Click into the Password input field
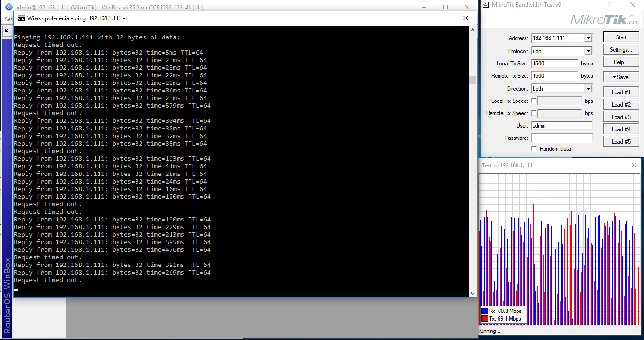The height and width of the screenshot is (340, 644). [x=562, y=138]
